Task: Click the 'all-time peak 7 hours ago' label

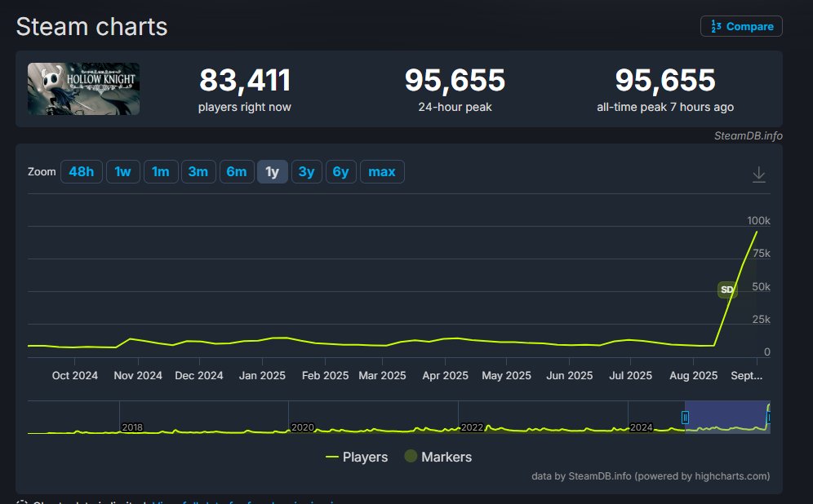Action: coord(665,107)
